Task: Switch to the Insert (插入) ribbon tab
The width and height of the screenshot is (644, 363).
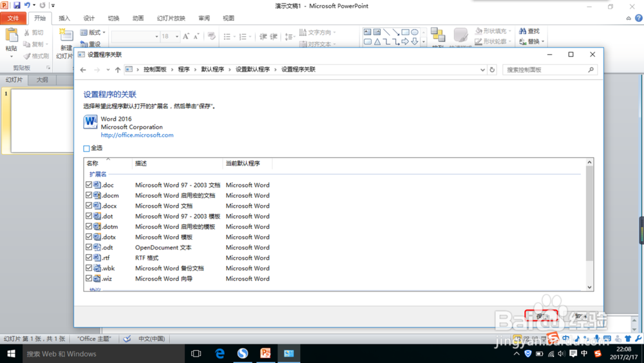Action: coord(64,18)
